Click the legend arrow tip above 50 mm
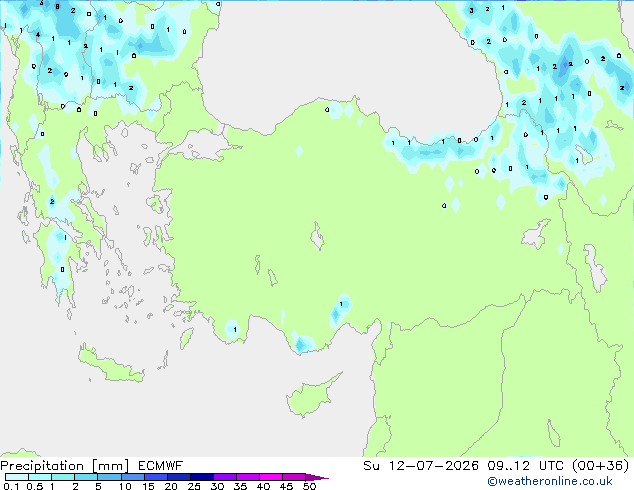The image size is (634, 490). click(x=317, y=477)
